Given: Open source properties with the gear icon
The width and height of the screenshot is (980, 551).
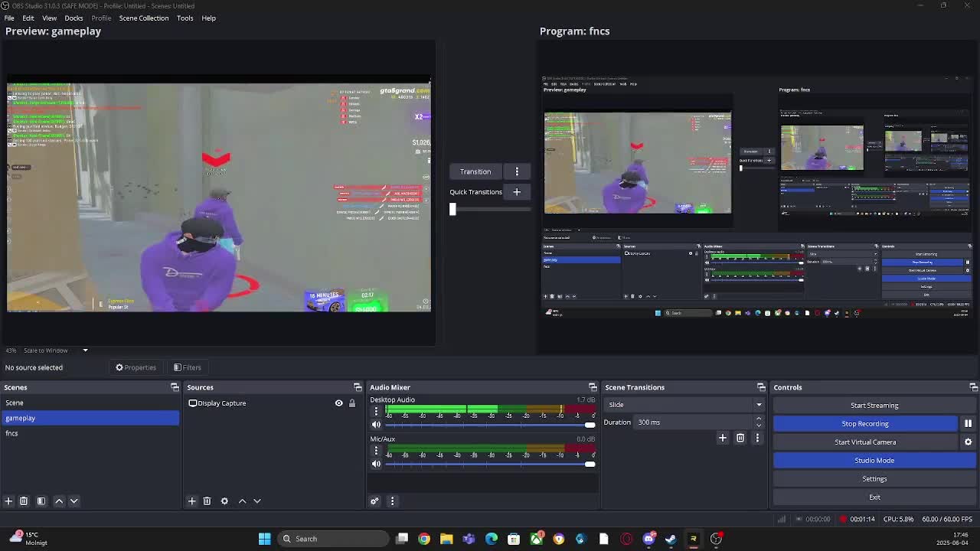Looking at the screenshot, I should pyautogui.click(x=224, y=500).
